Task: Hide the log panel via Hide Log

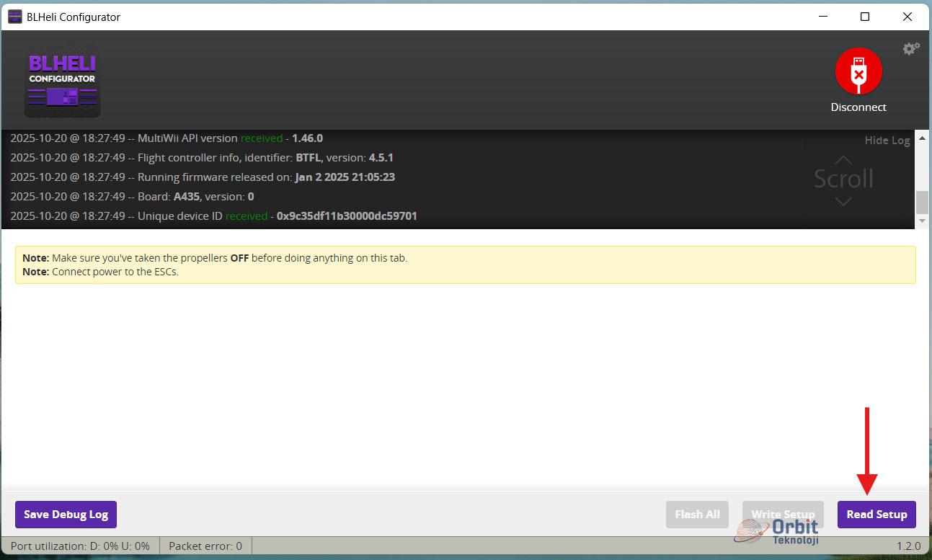Action: tap(887, 141)
